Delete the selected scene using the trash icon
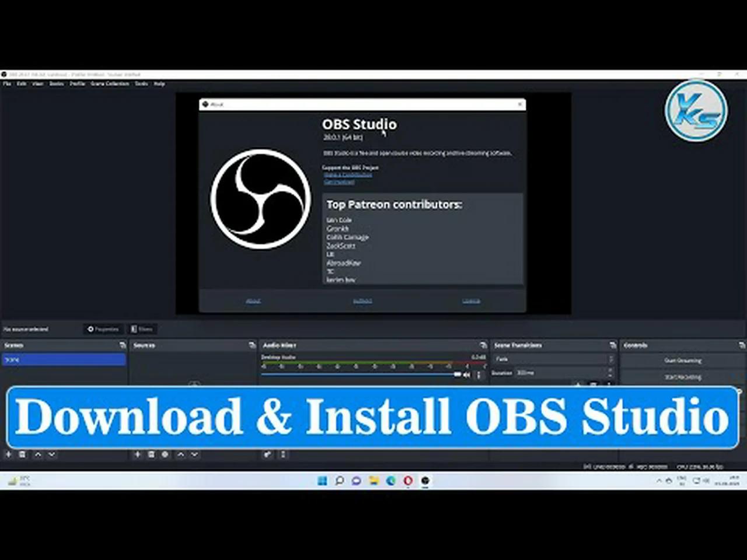Viewport: 747px width, 560px height. (22, 454)
